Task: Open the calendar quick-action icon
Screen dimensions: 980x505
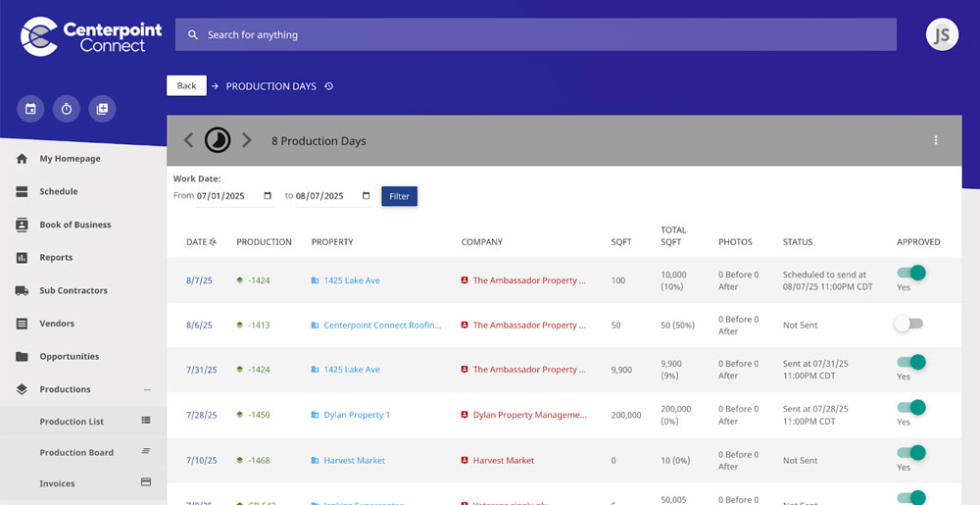Action: [x=30, y=109]
